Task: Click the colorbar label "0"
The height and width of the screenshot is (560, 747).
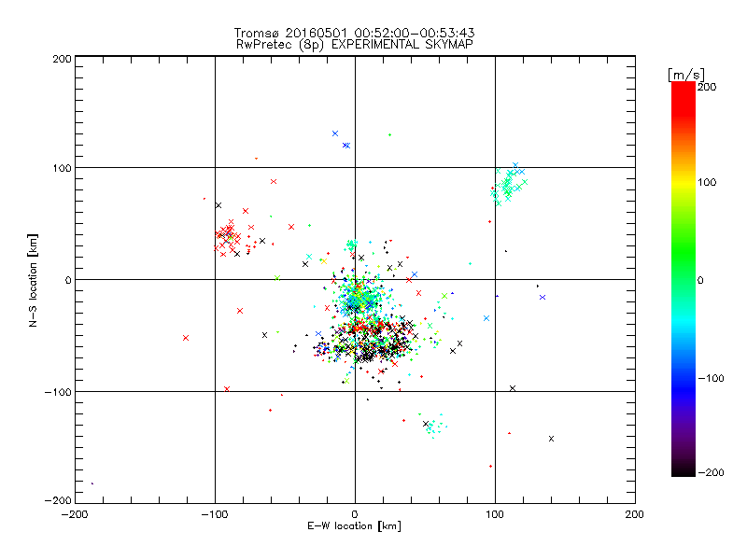Action: coord(701,281)
